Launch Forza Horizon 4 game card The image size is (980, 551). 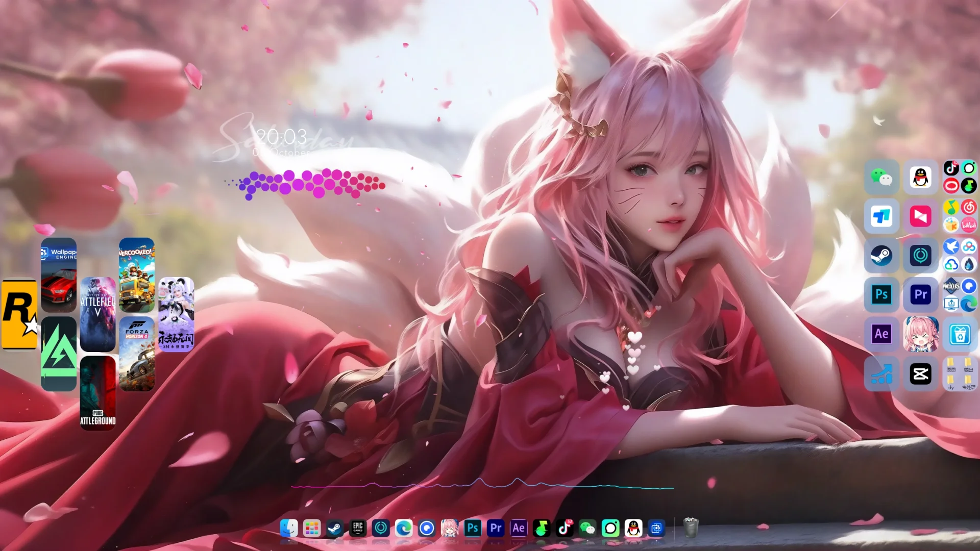point(137,354)
